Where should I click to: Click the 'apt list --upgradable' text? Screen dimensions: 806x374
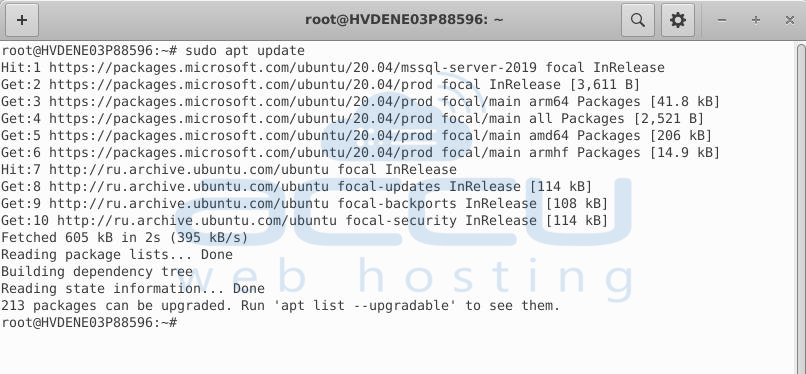click(x=365, y=306)
